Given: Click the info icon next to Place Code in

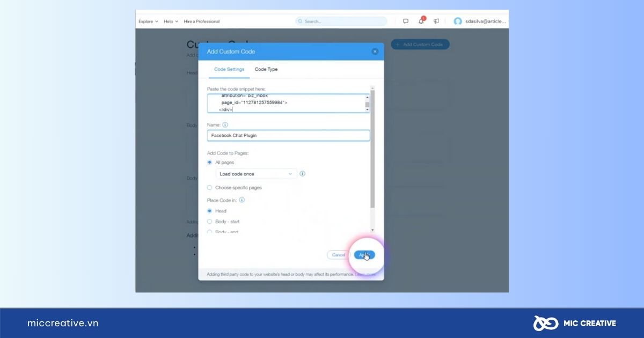Looking at the screenshot, I should pyautogui.click(x=242, y=200).
